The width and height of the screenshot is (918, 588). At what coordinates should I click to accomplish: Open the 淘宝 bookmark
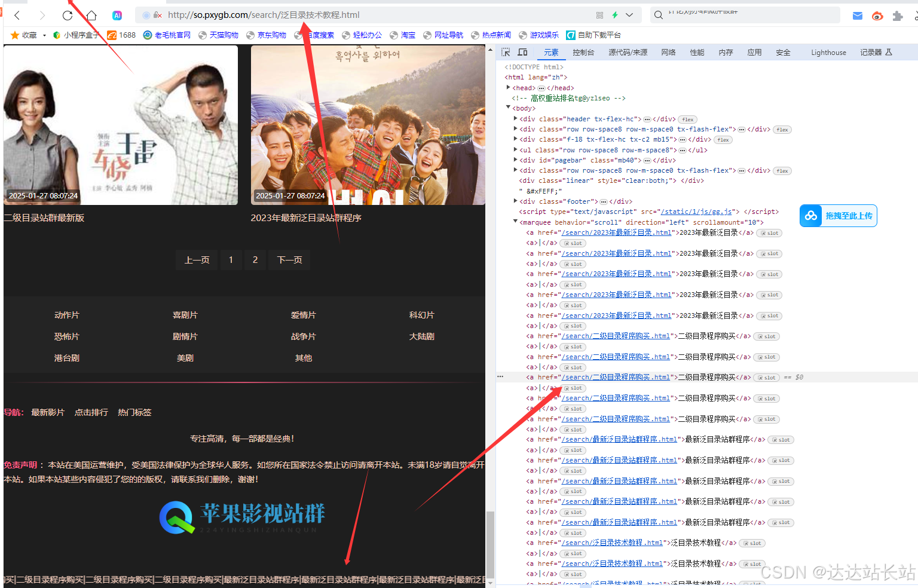click(402, 35)
